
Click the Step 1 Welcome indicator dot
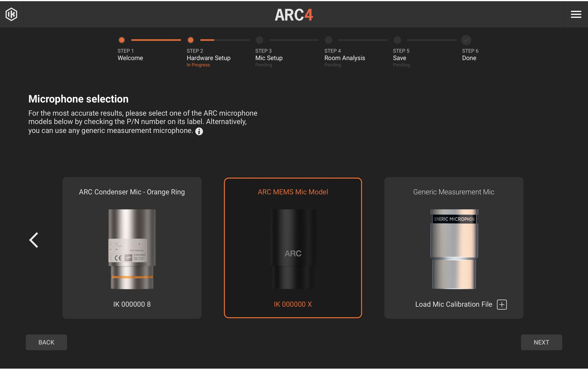tap(121, 40)
